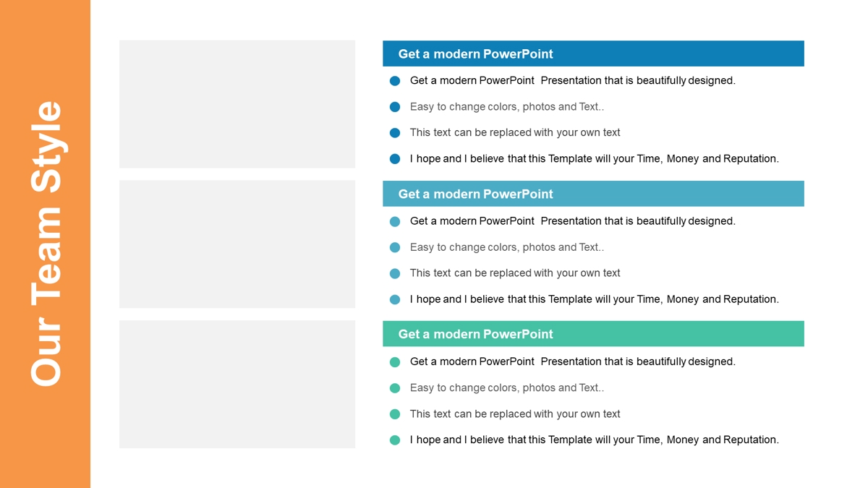The width and height of the screenshot is (868, 488).
Task: Click 'Easy to change colors' text in top section
Action: (507, 107)
